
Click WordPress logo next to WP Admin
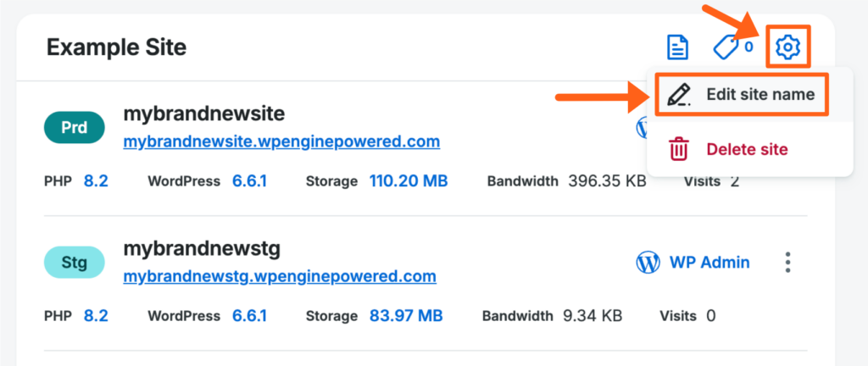(x=648, y=263)
